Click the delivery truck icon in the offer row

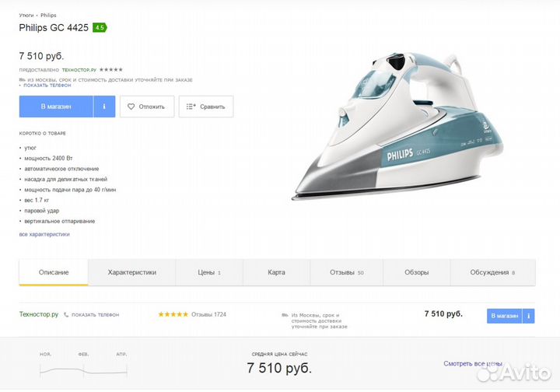pos(285,315)
